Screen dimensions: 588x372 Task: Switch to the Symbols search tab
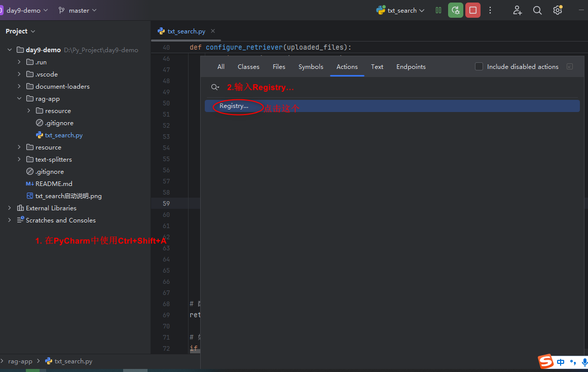[311, 67]
